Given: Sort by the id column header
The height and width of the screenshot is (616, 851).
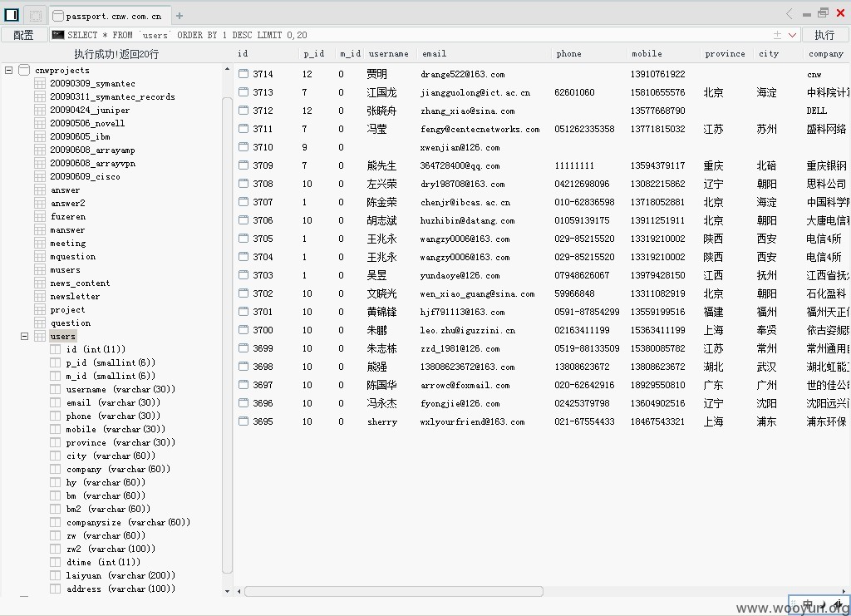Looking at the screenshot, I should (243, 54).
